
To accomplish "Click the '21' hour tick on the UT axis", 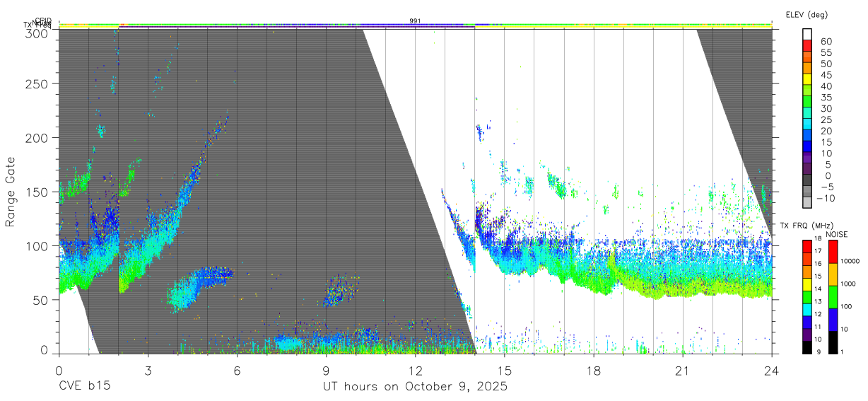I will [683, 371].
